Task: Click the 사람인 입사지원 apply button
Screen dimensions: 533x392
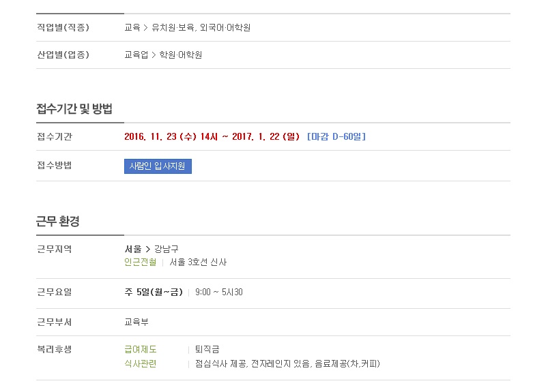Action: click(x=158, y=166)
